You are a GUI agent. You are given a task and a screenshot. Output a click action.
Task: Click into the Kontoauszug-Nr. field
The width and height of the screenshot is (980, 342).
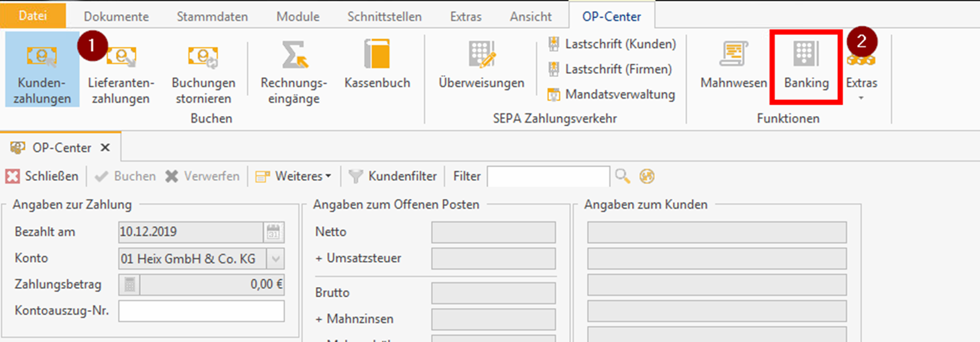coord(201,311)
